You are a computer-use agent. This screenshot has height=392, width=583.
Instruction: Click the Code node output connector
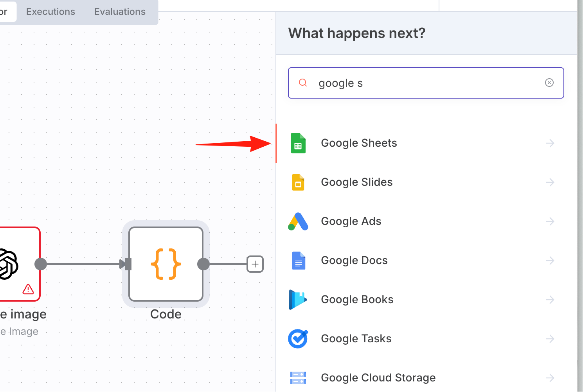coord(203,264)
